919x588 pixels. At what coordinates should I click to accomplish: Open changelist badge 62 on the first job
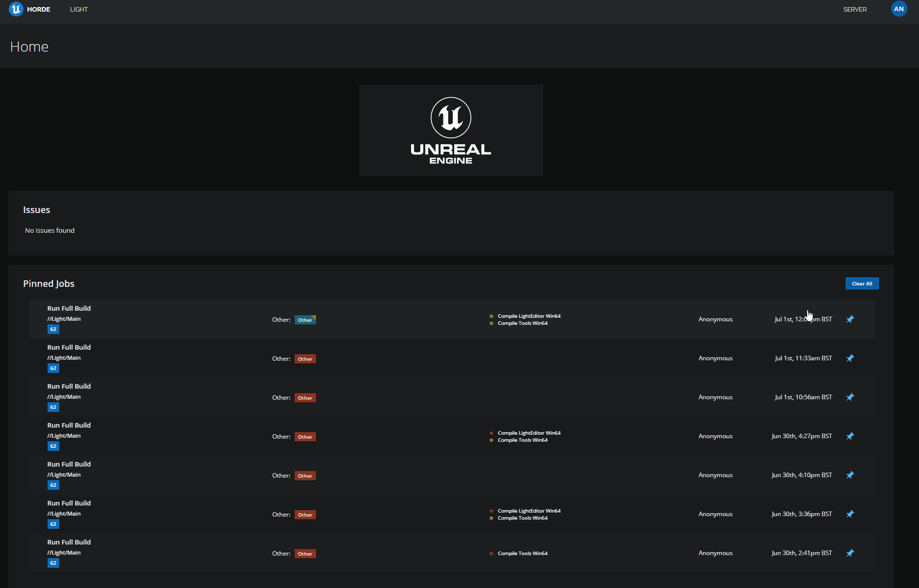pos(53,329)
